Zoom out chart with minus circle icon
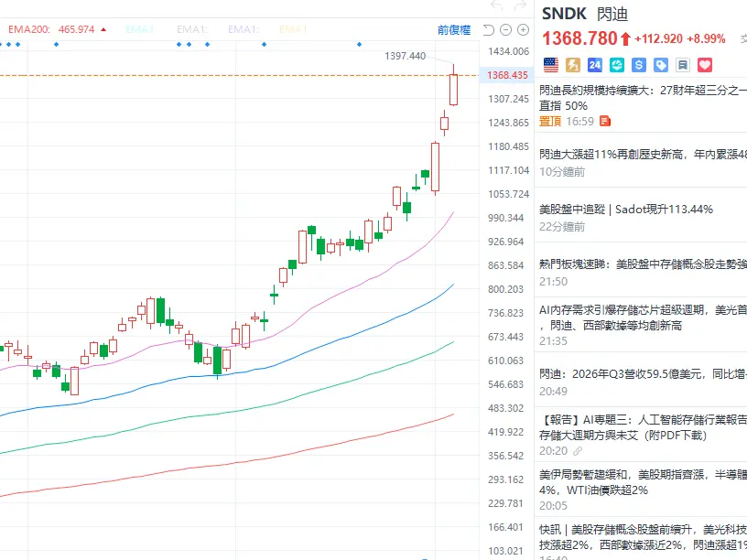The image size is (747, 560). [x=506, y=30]
